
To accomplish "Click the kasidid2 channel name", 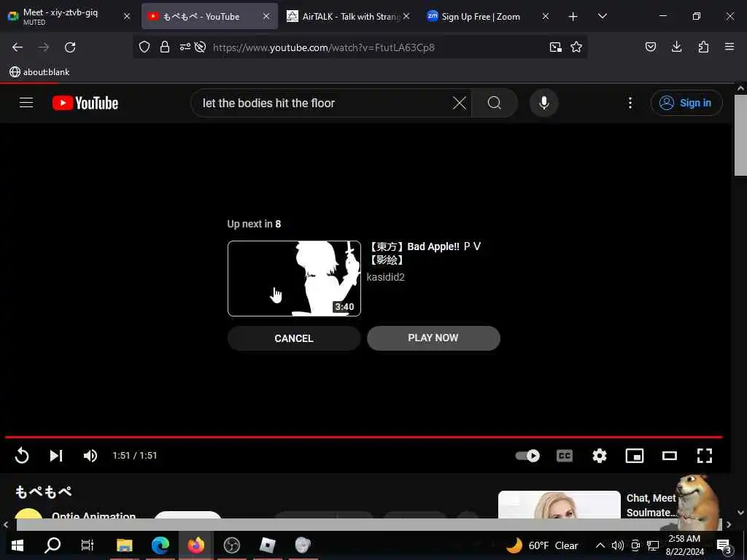I will [385, 277].
